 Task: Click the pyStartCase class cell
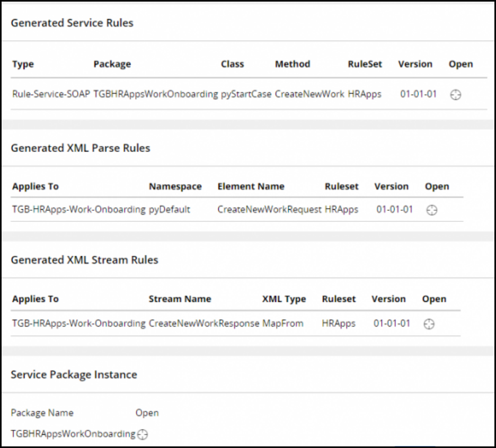(x=246, y=94)
